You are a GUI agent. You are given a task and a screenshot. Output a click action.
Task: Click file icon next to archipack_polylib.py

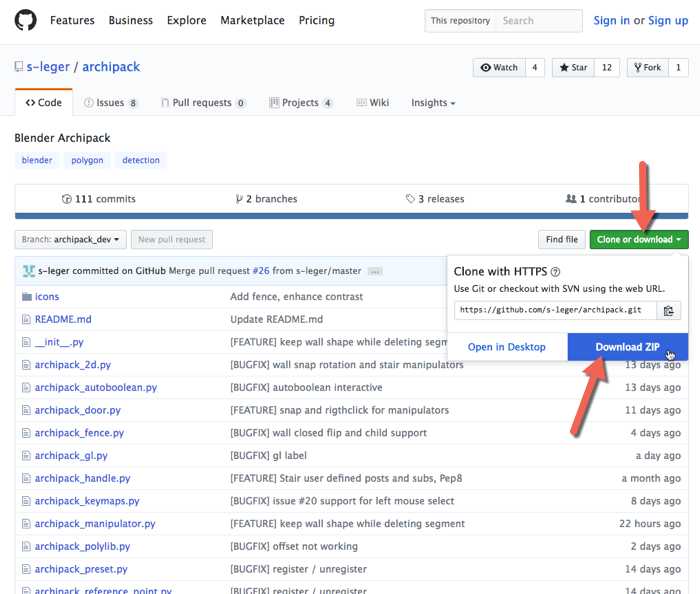26,546
